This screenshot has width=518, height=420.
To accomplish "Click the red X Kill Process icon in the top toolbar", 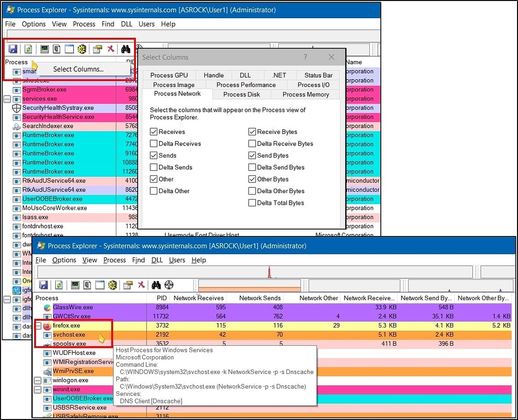I will coord(110,49).
